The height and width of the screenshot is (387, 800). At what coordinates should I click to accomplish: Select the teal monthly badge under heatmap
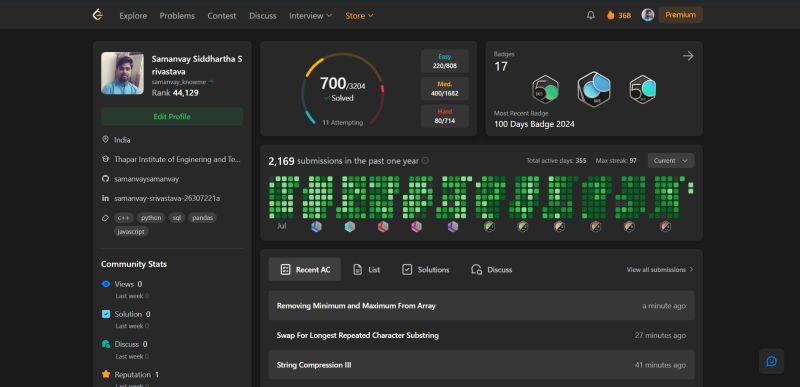coord(349,226)
